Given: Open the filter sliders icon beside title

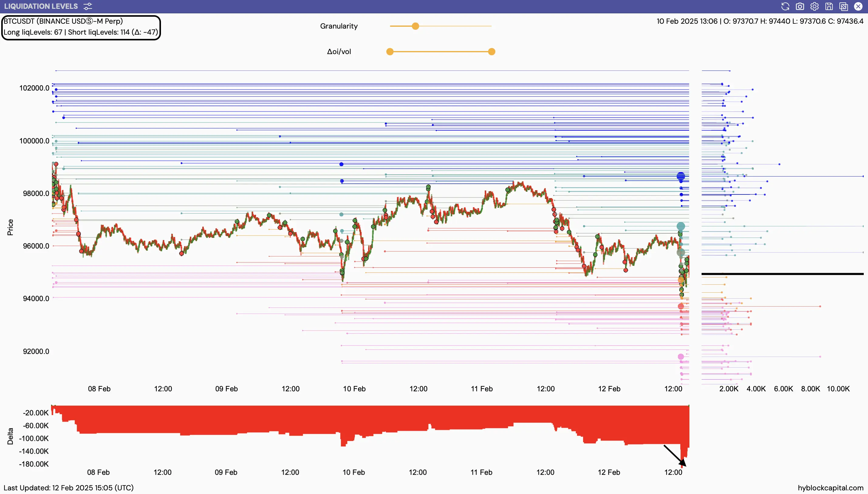Looking at the screenshot, I should pos(88,6).
